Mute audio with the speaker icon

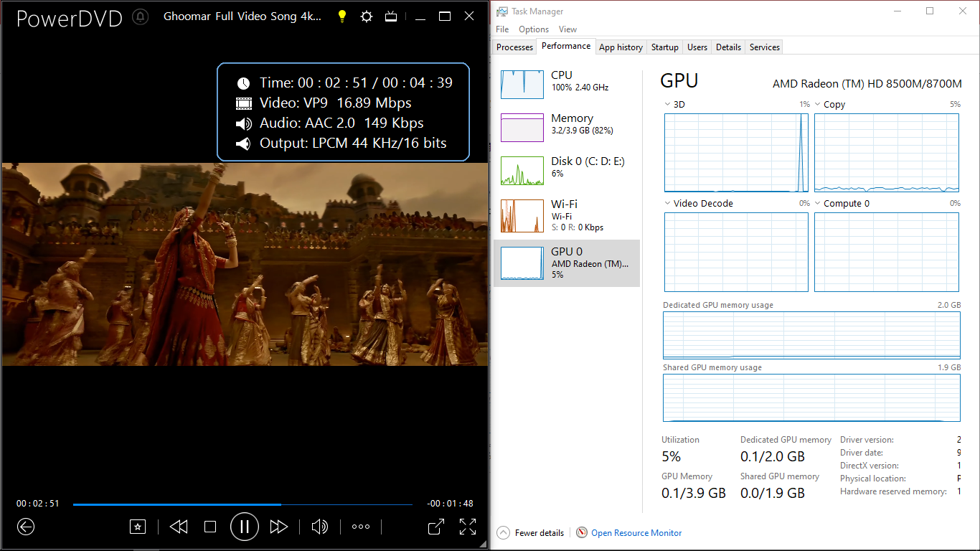[320, 527]
